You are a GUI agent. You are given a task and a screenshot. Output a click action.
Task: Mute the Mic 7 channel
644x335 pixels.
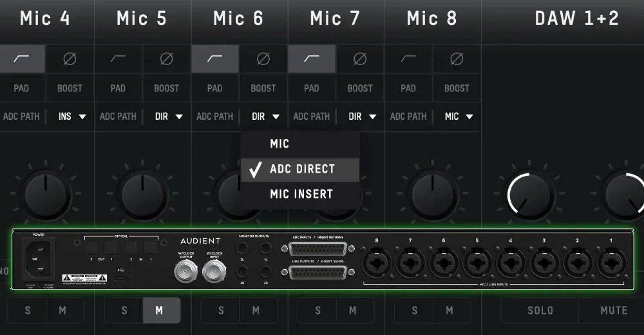(x=355, y=311)
